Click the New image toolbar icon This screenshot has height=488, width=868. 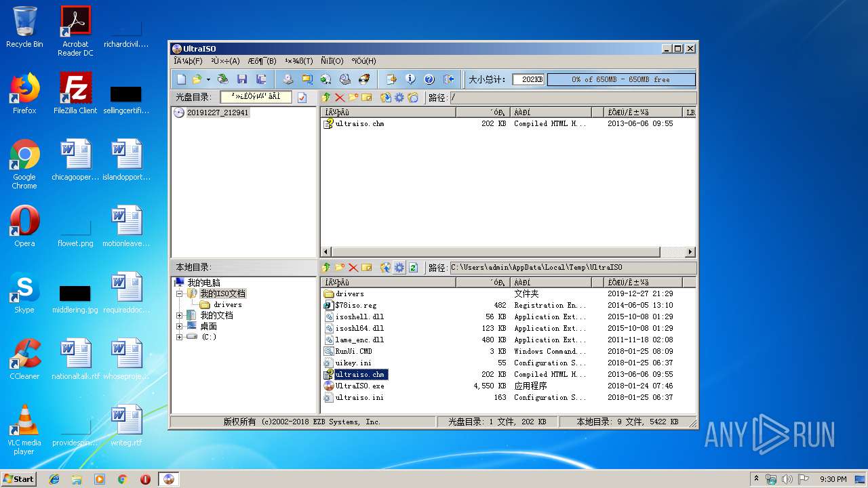pyautogui.click(x=181, y=79)
